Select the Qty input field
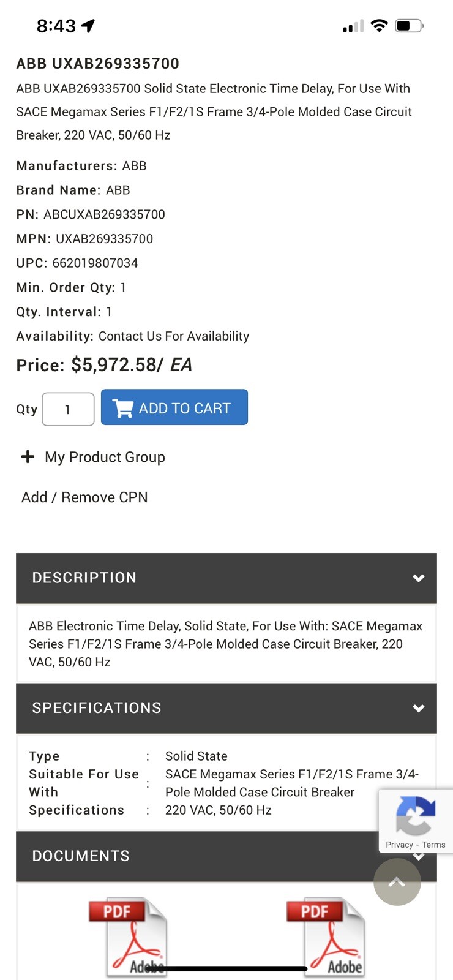The width and height of the screenshot is (453, 980). coord(67,409)
